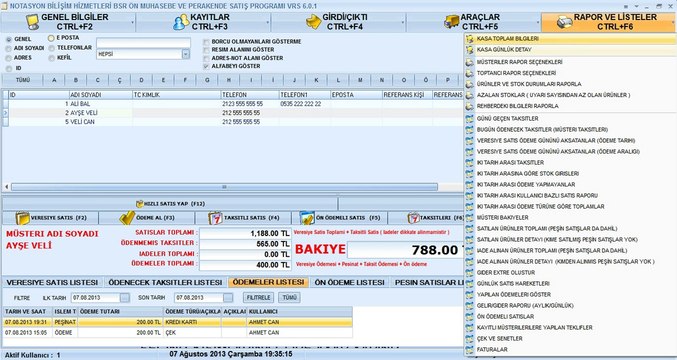Viewport: 677px width, 360px height.
Task: Click the TAKSİTLERİ calendar icon
Action: (x=414, y=218)
